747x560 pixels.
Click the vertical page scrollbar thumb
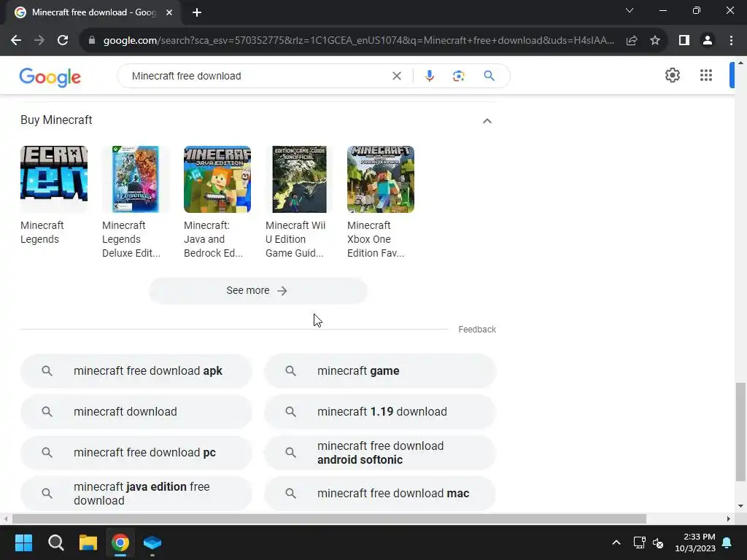(740, 432)
